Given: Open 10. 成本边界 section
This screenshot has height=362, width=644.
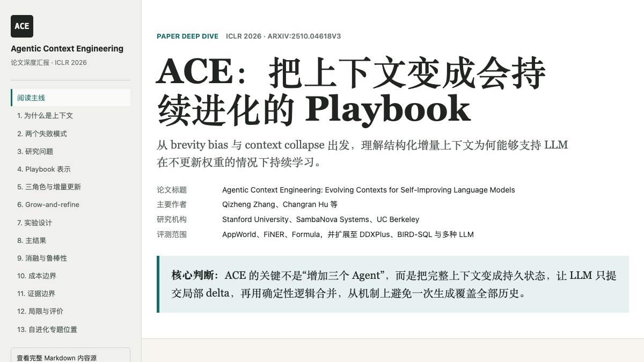Looking at the screenshot, I should [70, 276].
